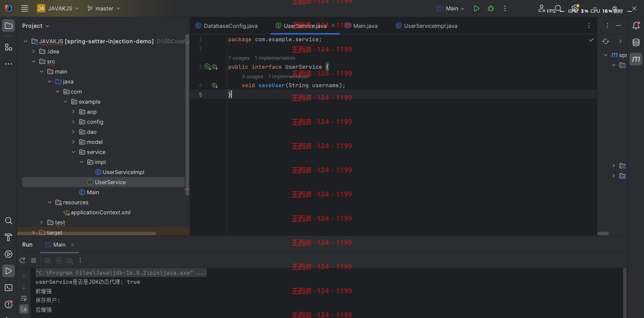Open the Notifications bell
644x318 pixels.
636,26
